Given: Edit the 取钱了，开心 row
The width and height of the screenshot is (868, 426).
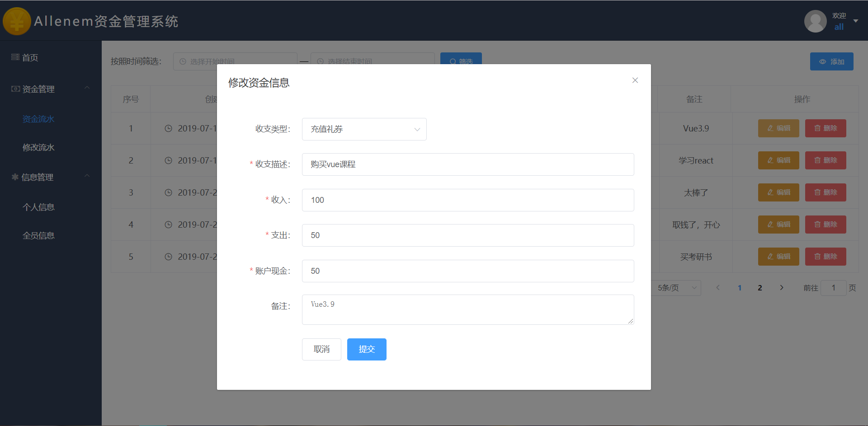Looking at the screenshot, I should (778, 225).
